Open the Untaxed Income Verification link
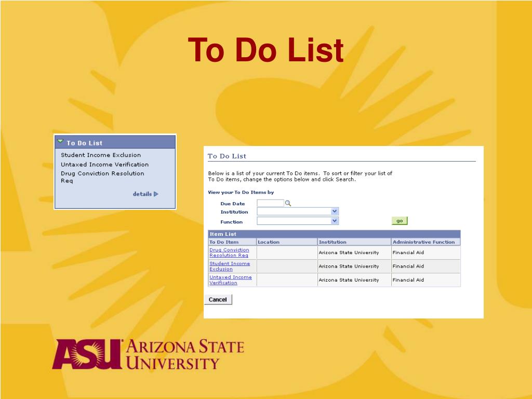This screenshot has width=532, height=399. [x=231, y=280]
